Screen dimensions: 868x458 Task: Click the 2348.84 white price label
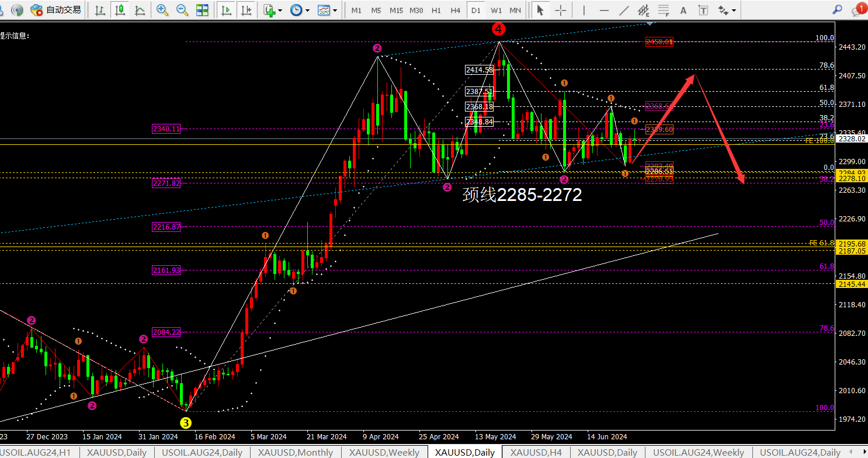pyautogui.click(x=480, y=122)
